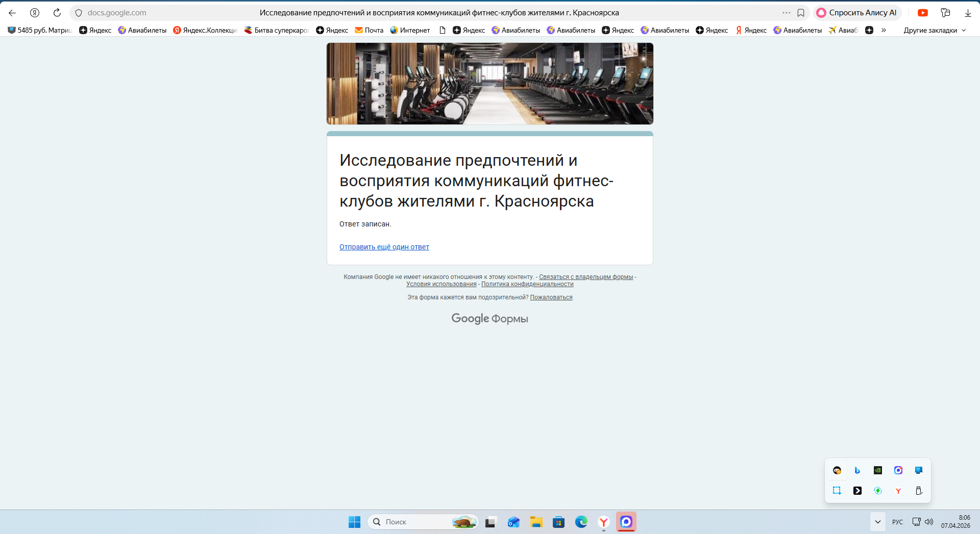Image resolution: width=980 pixels, height=534 pixels.
Task: Click the taskbar "Поиск" search box
Action: pos(423,522)
